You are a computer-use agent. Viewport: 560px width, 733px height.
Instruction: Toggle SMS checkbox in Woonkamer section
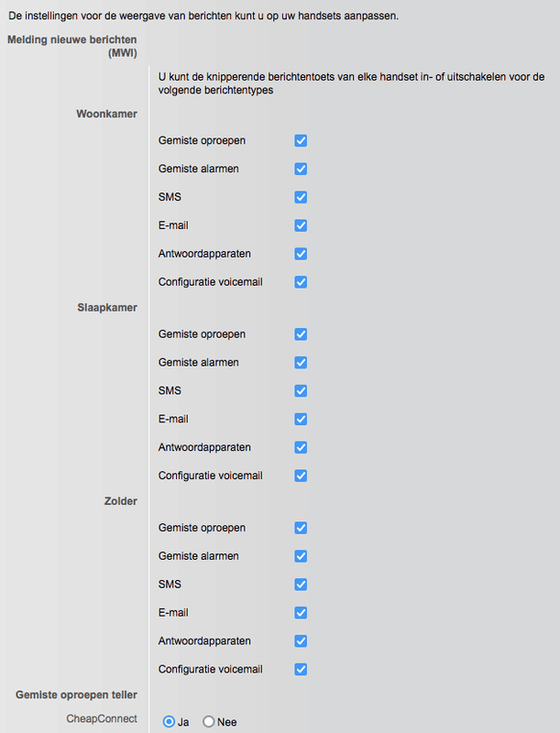coord(301,197)
